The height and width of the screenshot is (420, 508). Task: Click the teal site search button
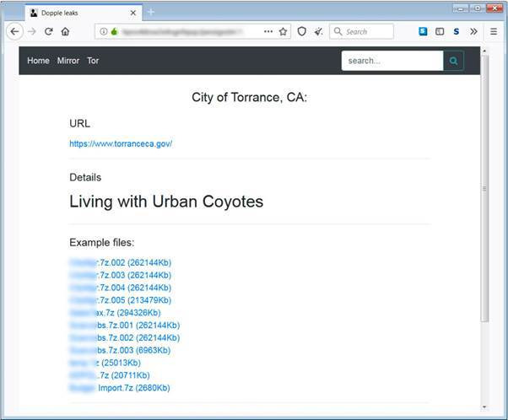(x=454, y=61)
